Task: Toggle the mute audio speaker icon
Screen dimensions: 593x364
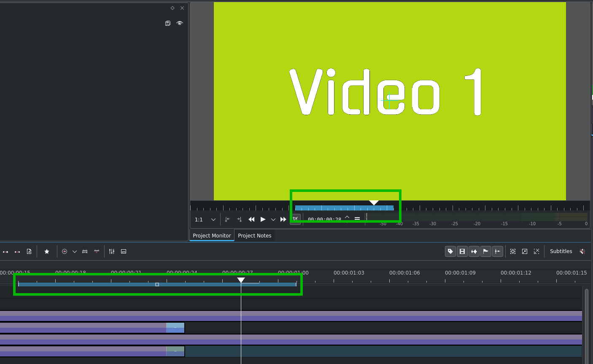Action: 582,251
